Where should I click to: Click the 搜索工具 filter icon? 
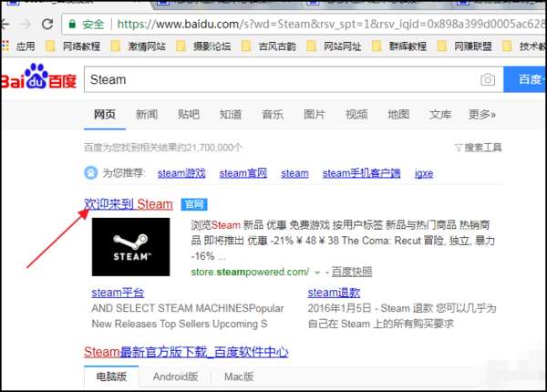pos(459,148)
